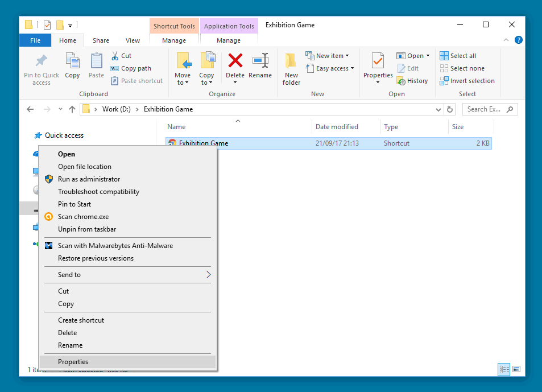This screenshot has height=392, width=542.
Task: Open the New item dropdown
Action: (347, 56)
